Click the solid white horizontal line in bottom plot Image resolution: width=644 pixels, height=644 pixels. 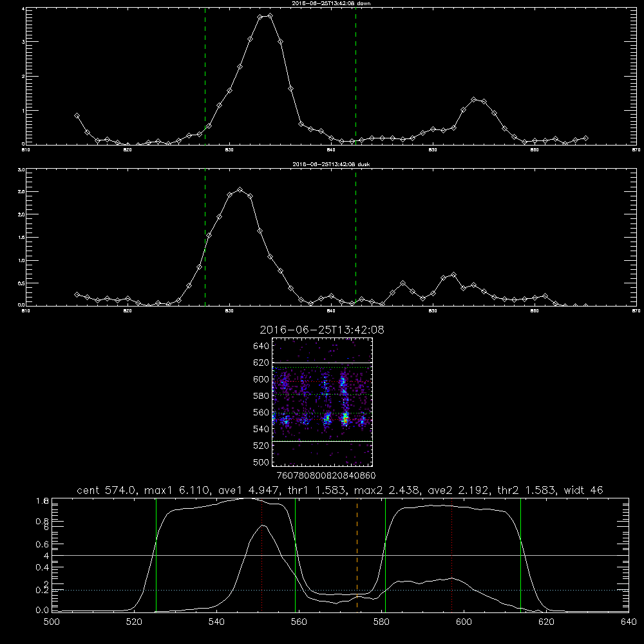pyautogui.click(x=340, y=555)
